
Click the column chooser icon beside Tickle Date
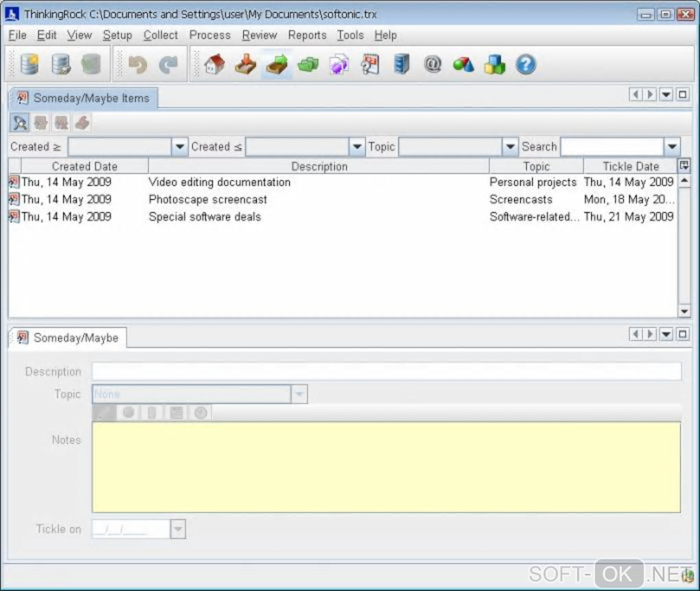684,165
